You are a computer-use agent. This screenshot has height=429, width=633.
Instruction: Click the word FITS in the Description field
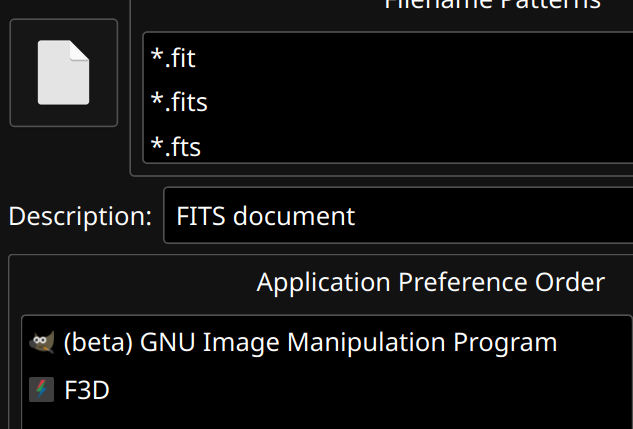[x=201, y=216]
